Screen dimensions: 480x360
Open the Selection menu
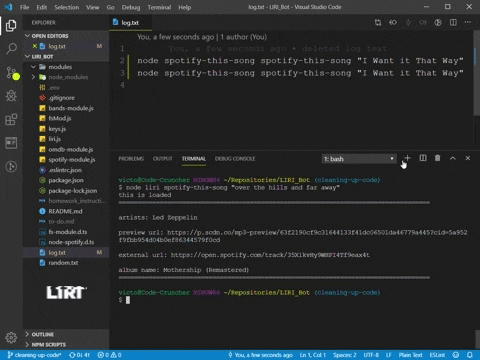pyautogui.click(x=67, y=7)
